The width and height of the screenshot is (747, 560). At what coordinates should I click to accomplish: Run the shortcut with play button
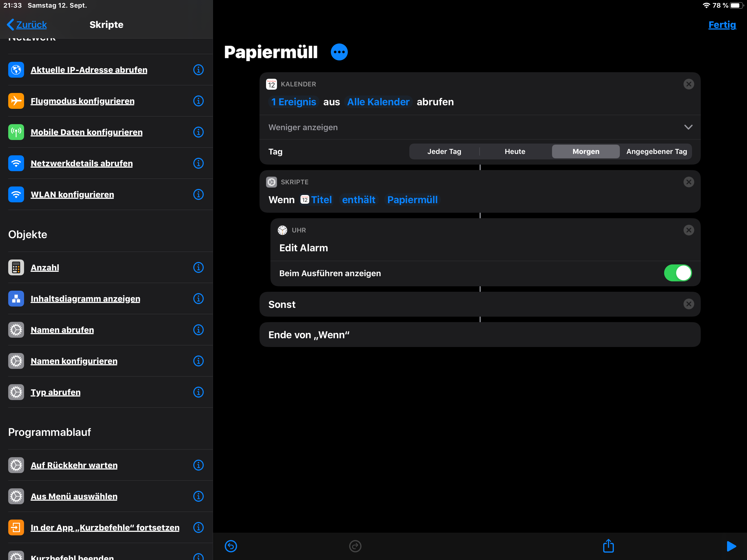731,546
